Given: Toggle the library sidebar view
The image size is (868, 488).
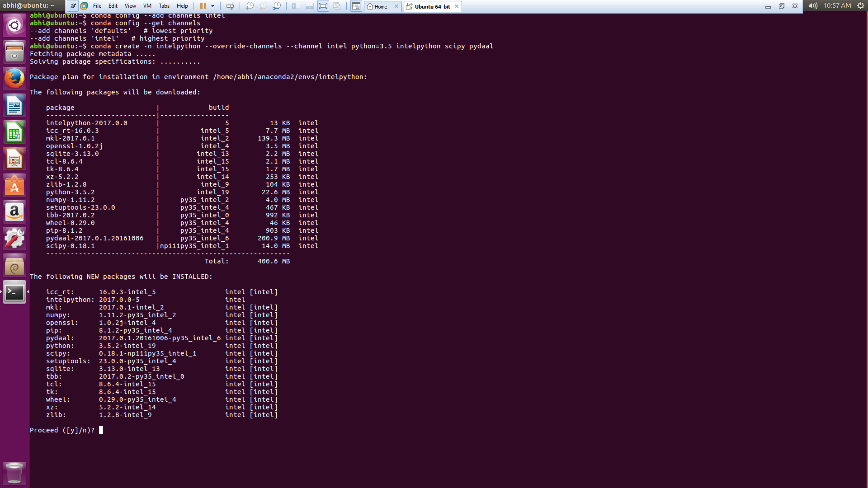Looking at the screenshot, I should (296, 6).
